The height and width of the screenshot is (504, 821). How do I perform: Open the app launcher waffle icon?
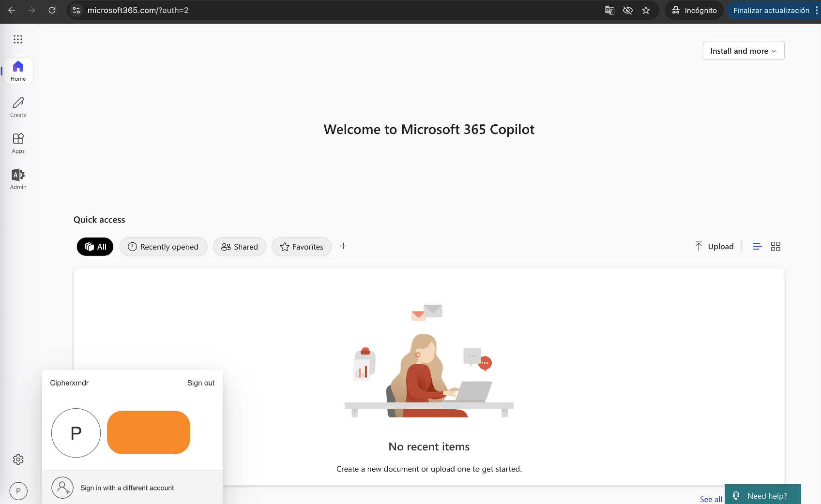18,39
